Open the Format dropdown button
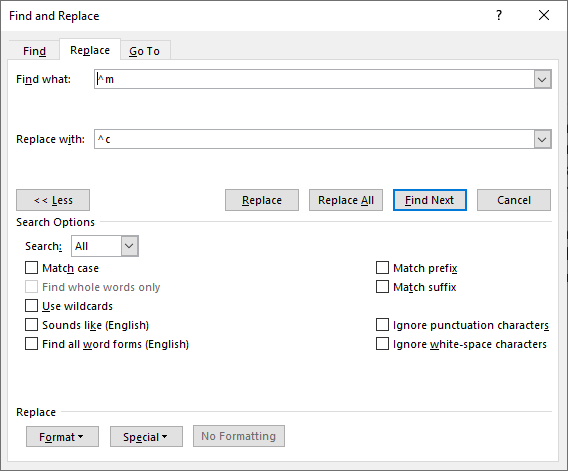This screenshot has width=568, height=471. pyautogui.click(x=62, y=437)
